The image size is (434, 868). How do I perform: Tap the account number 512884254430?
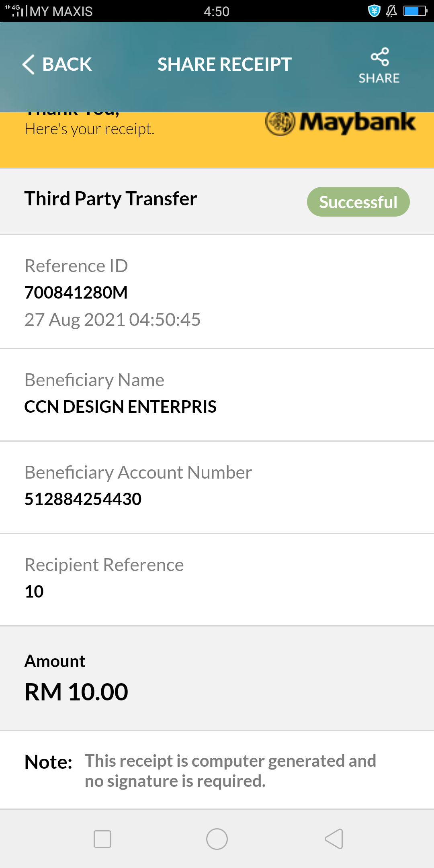pos(83,499)
